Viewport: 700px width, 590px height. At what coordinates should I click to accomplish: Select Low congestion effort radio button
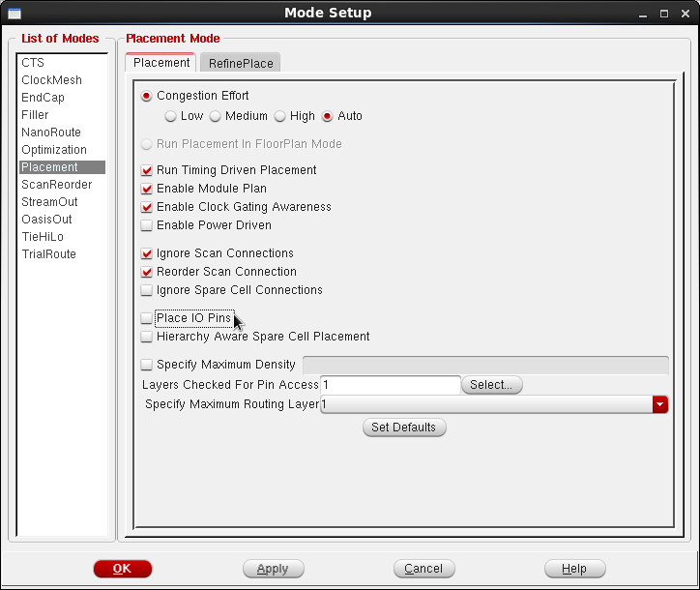click(171, 116)
